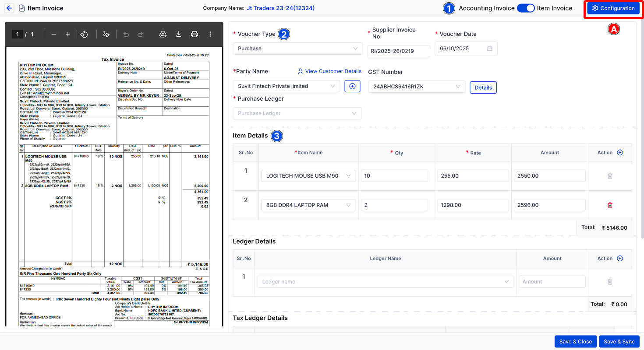This screenshot has height=350, width=644.
Task: Delete the LOGITECH MOUSE item row
Action: (610, 176)
